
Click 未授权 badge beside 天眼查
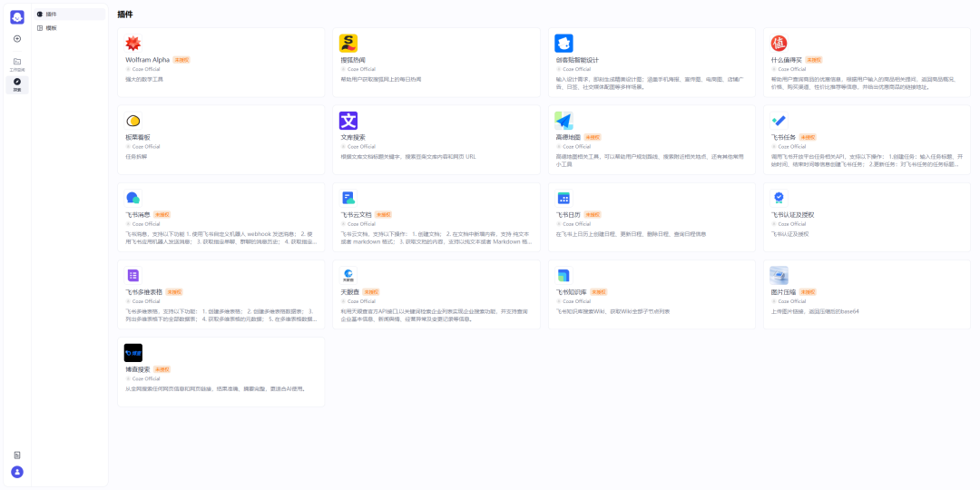point(370,292)
